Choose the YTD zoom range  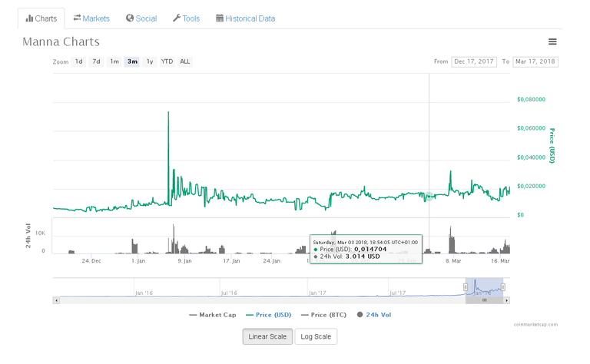point(167,61)
